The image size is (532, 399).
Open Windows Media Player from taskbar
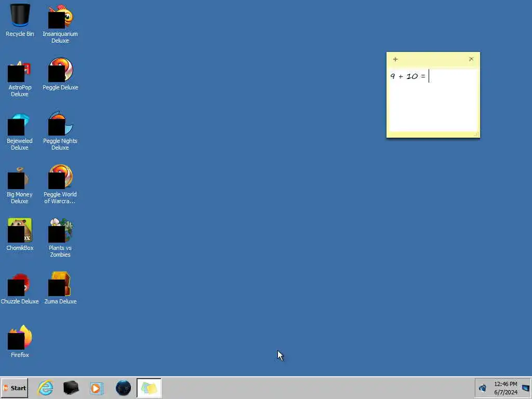point(97,388)
